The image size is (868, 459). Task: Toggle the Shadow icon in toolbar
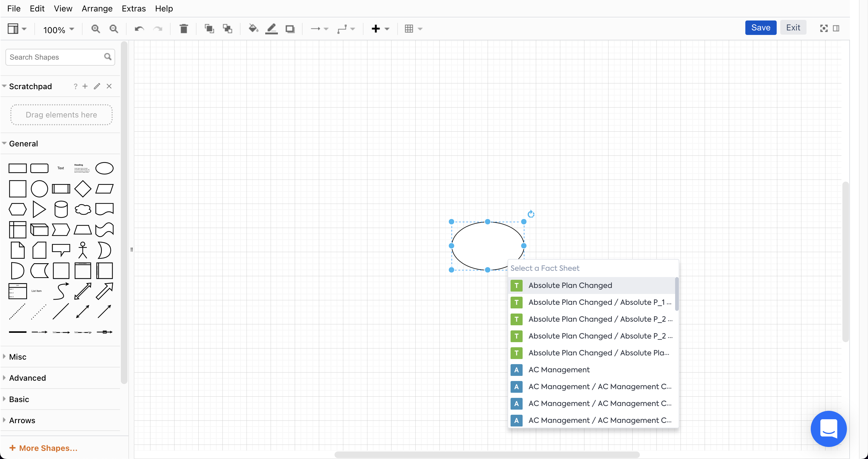(290, 29)
